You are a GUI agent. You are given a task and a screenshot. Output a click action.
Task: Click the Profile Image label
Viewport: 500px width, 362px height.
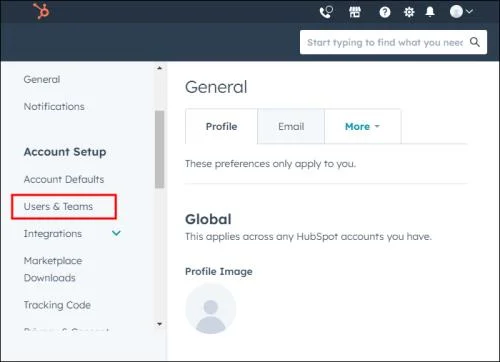[219, 271]
